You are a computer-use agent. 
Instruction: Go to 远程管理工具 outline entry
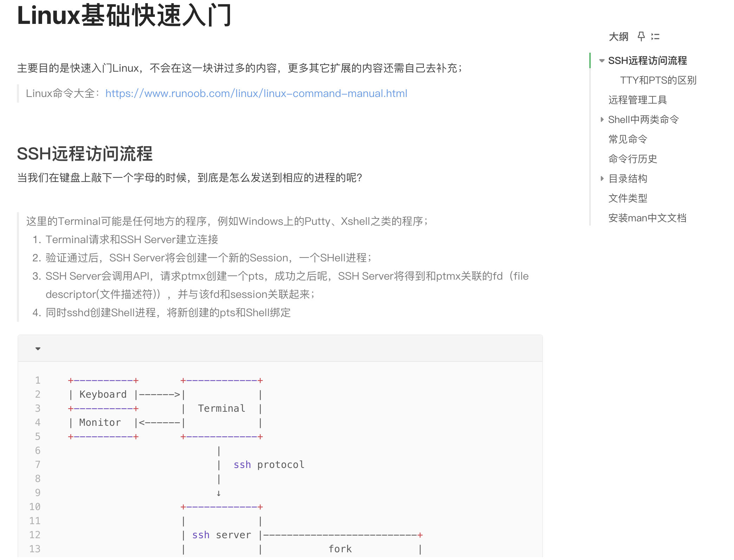click(637, 100)
